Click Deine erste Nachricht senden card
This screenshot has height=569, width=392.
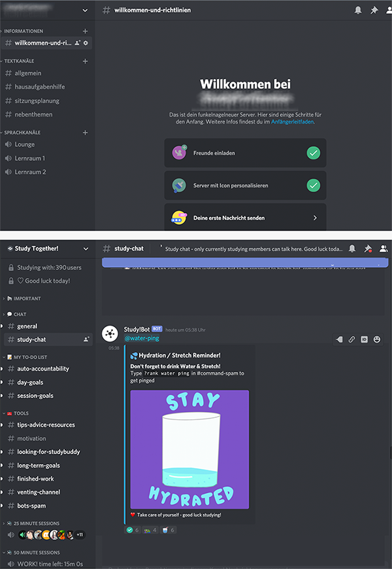click(x=245, y=218)
